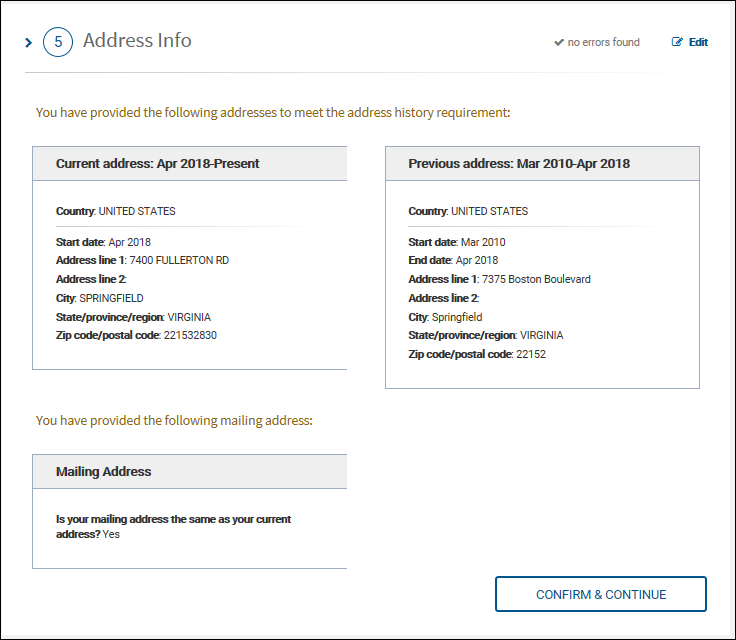Select the Previous address panel header
Screen dimensions: 736x640
pyautogui.click(x=519, y=163)
